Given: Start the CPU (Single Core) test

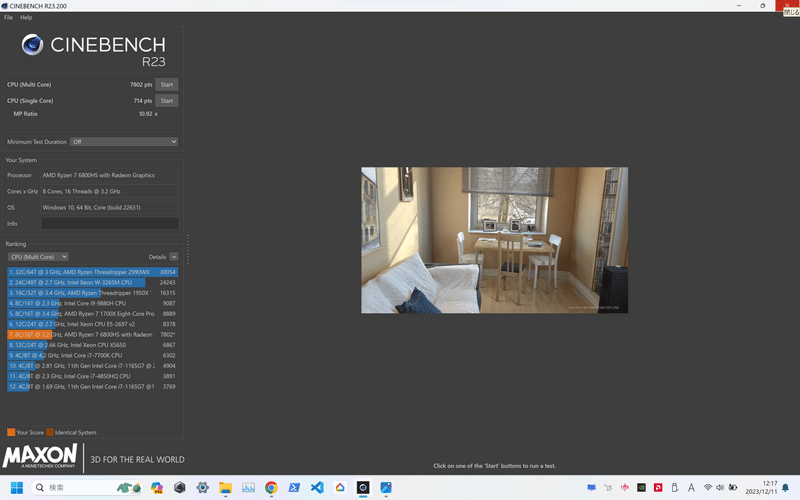Looking at the screenshot, I should 167,101.
